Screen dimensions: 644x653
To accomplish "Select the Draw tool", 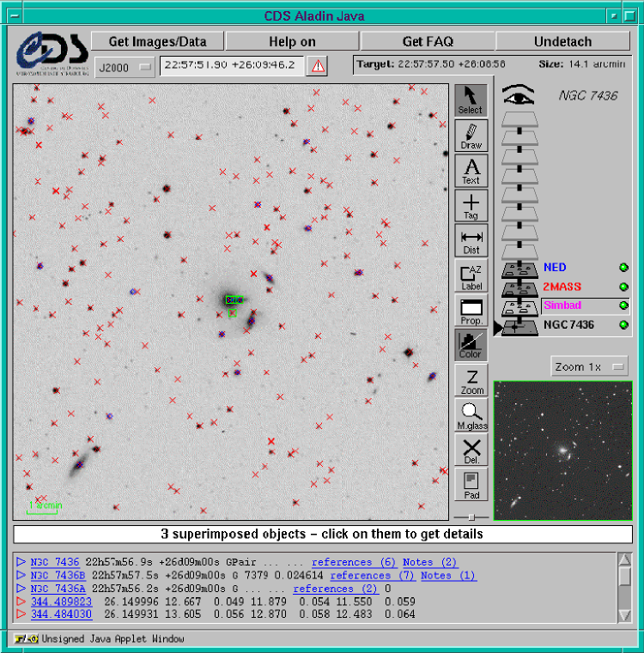I will (x=471, y=136).
